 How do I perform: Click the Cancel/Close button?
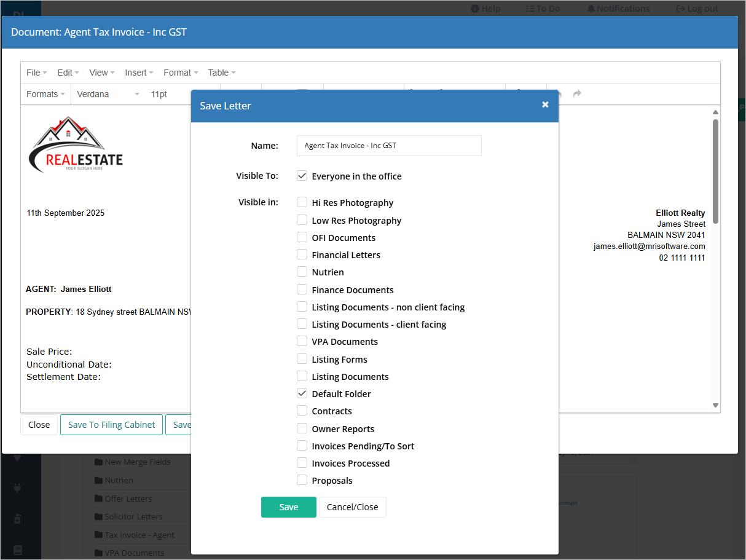pyautogui.click(x=353, y=507)
